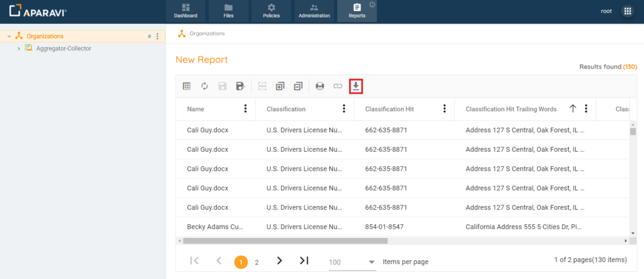This screenshot has height=279, width=644.
Task: Refresh the report results
Action: 204,86
